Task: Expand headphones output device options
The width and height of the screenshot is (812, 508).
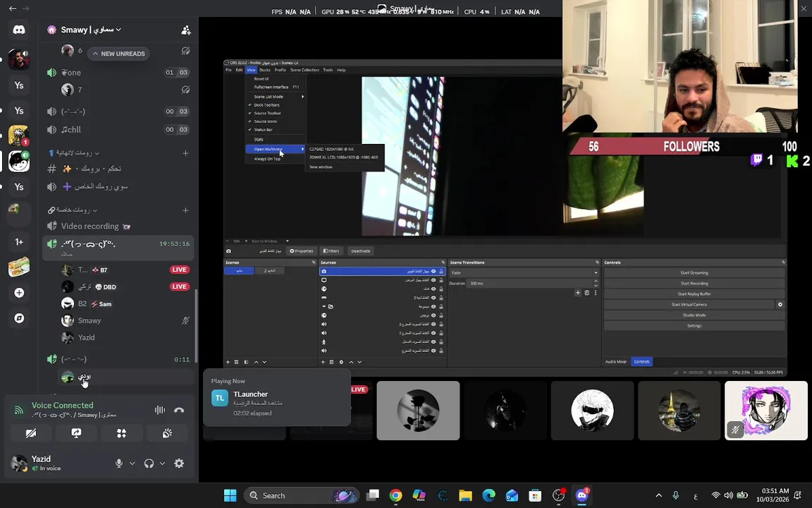Action: (162, 464)
